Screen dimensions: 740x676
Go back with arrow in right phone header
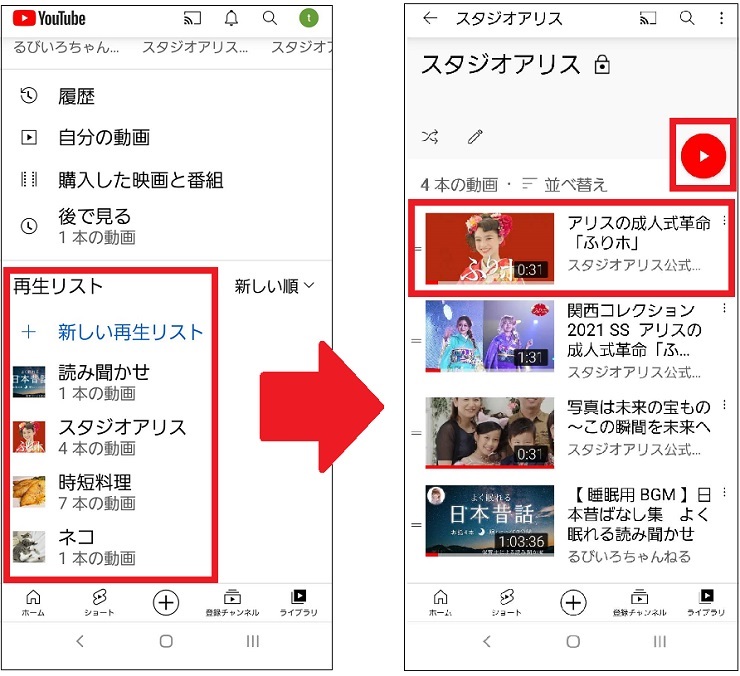[430, 18]
